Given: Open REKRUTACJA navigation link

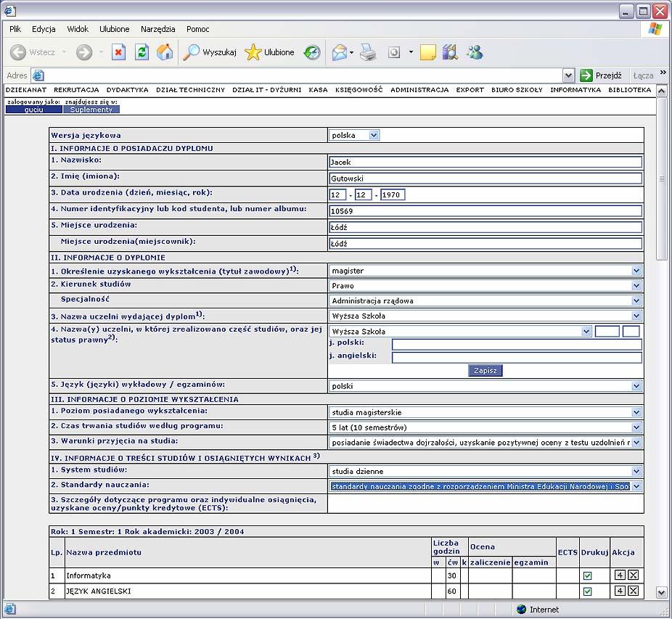Looking at the screenshot, I should [x=76, y=89].
